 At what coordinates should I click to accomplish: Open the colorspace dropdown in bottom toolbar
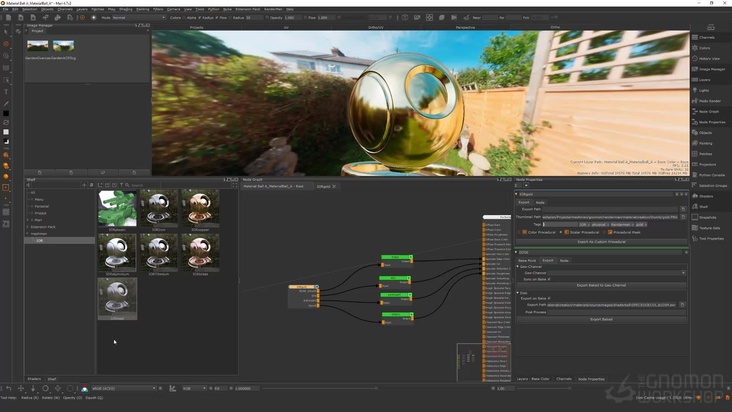pos(124,388)
